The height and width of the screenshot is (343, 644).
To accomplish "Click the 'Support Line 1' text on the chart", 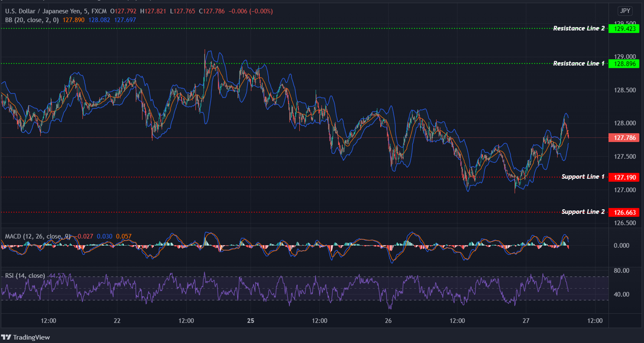I will pyautogui.click(x=583, y=176).
